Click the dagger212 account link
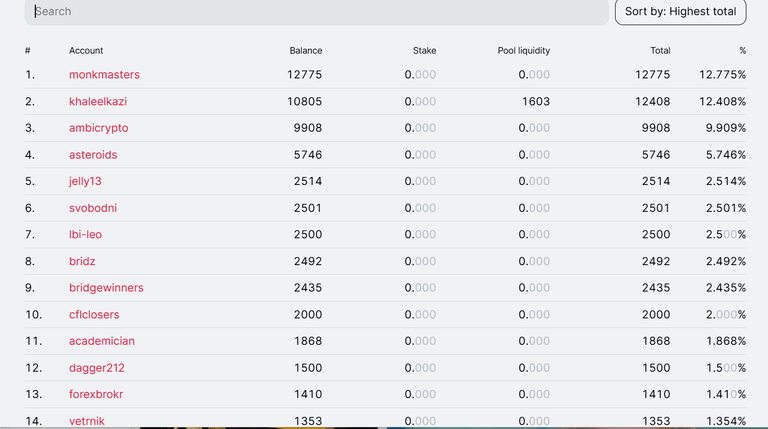This screenshot has height=429, width=768. (x=97, y=368)
